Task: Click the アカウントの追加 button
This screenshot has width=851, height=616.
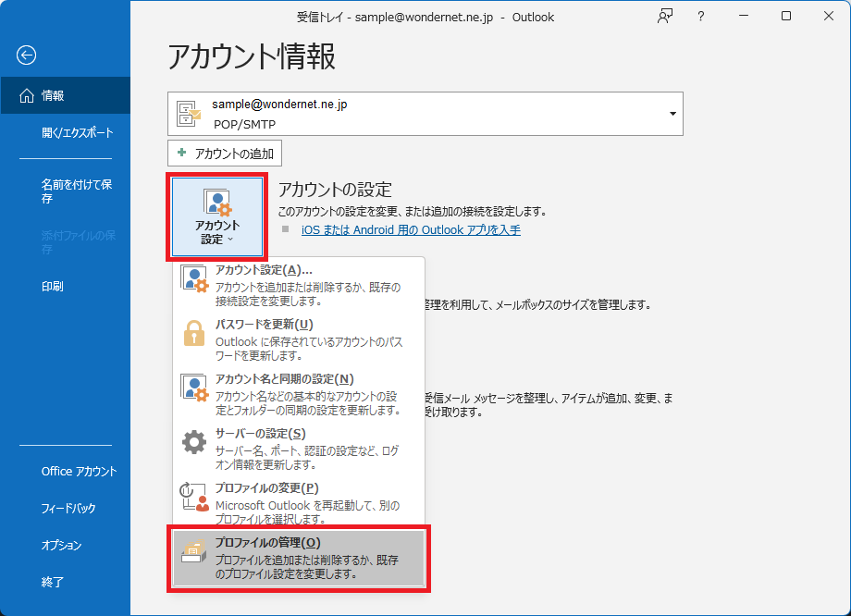Action: coord(225,153)
